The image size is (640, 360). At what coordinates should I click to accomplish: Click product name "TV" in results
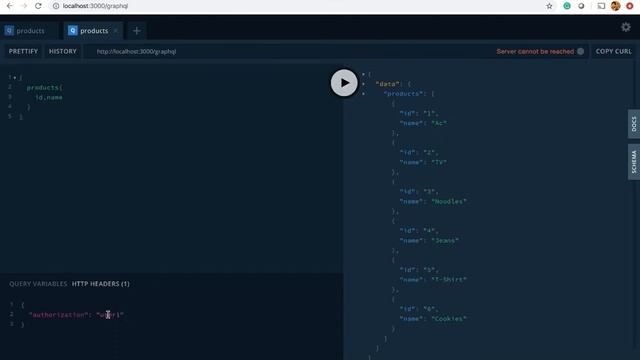439,162
